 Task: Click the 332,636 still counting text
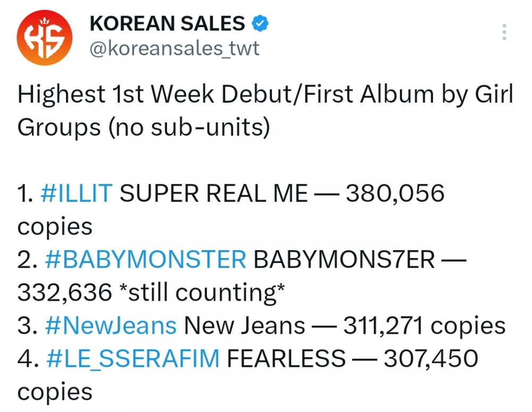pos(151,293)
